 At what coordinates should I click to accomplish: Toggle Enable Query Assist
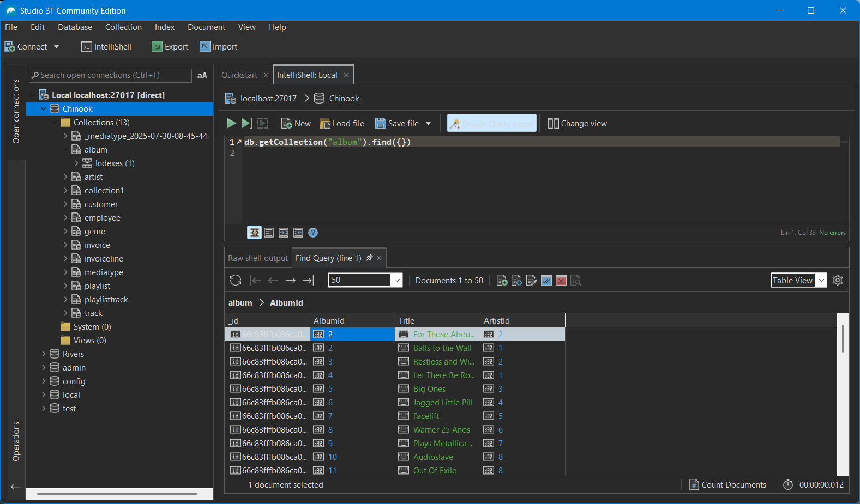[491, 124]
